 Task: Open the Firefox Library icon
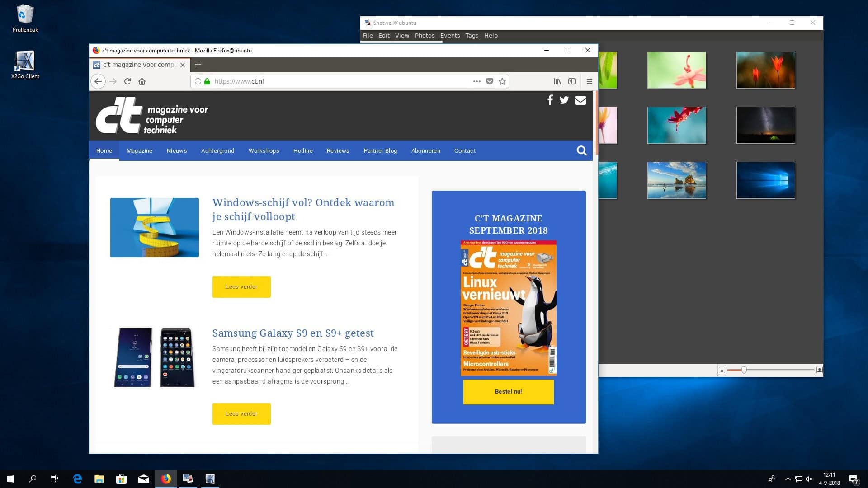pyautogui.click(x=557, y=81)
